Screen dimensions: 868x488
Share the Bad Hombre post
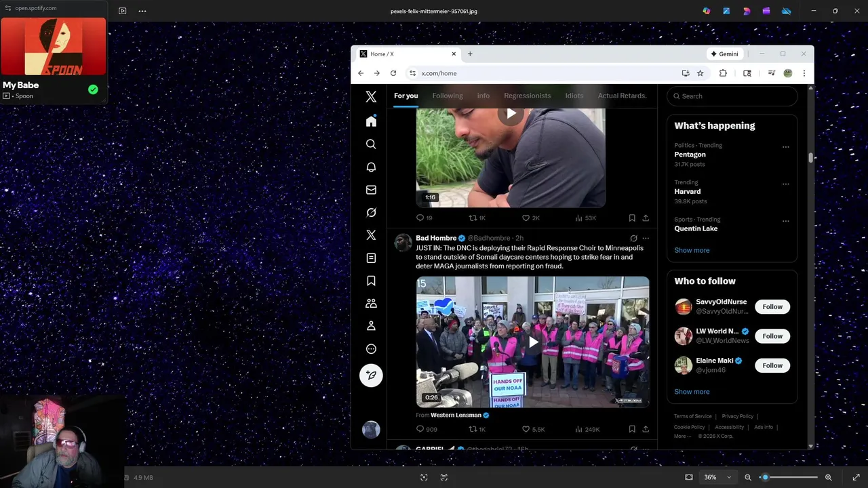point(646,429)
